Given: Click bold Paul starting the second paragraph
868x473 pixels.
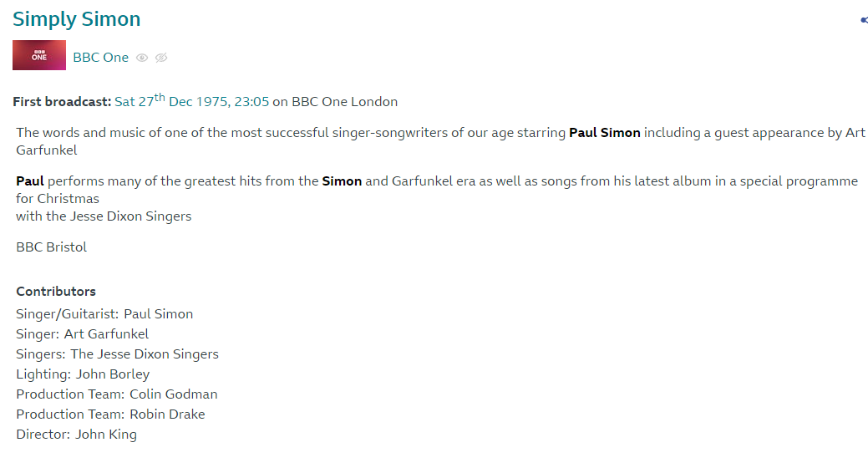Looking at the screenshot, I should [30, 181].
